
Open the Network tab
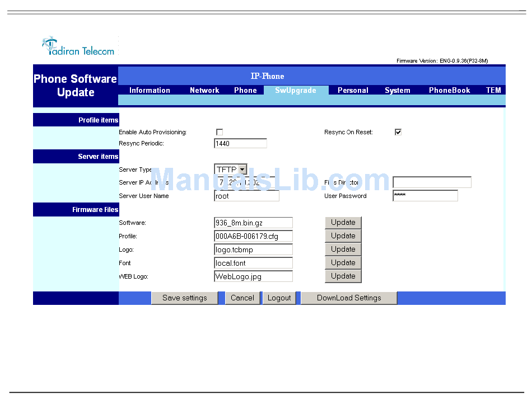(204, 90)
